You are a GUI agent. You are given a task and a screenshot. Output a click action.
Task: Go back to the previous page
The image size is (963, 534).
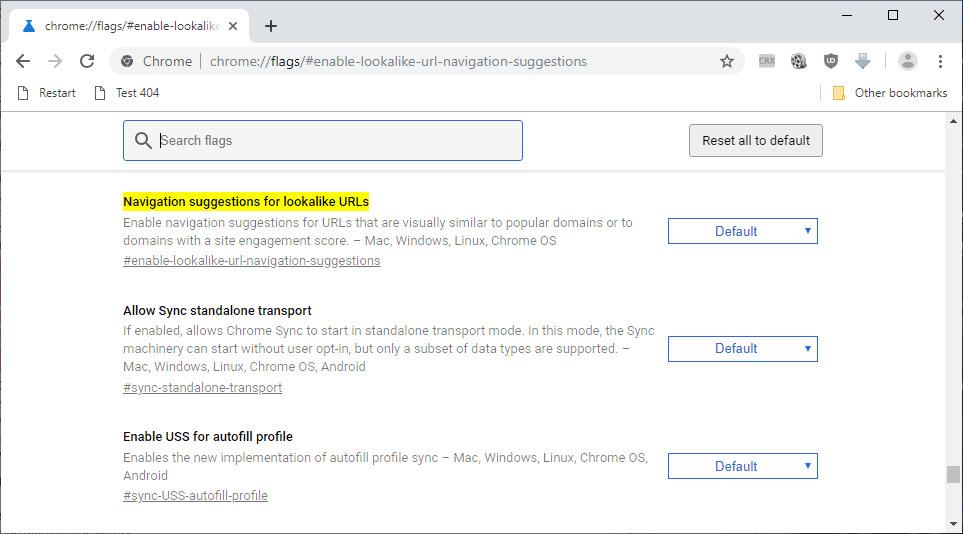[23, 61]
